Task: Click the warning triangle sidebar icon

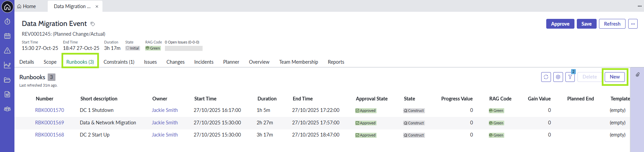Action: coord(7,51)
